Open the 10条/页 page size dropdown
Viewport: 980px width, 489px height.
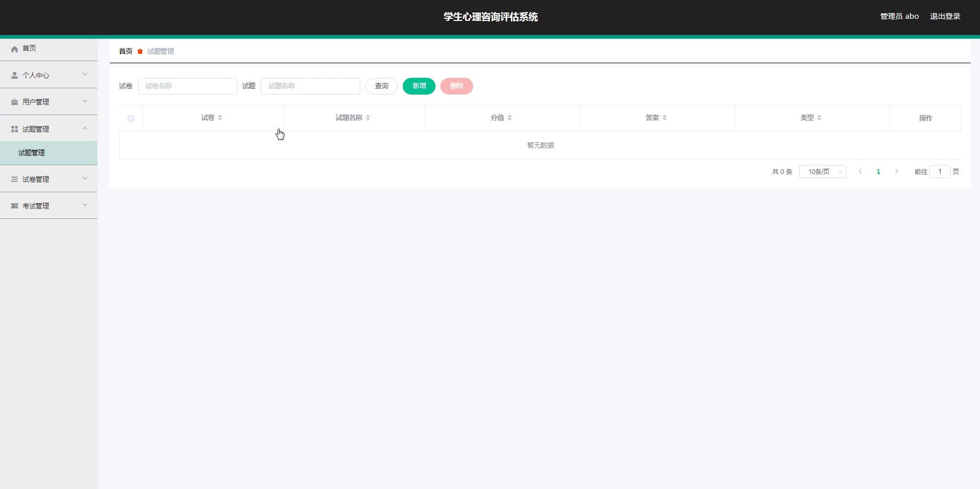(x=822, y=171)
